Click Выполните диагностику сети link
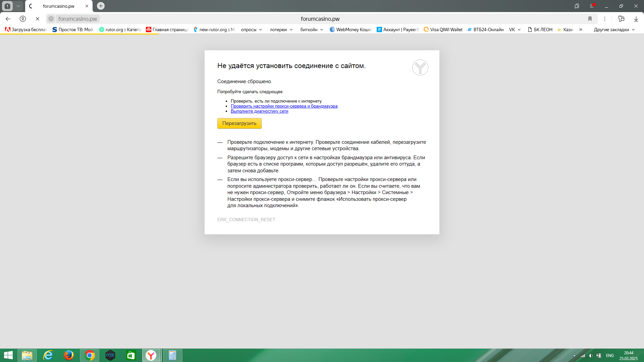The image size is (644, 362). click(x=259, y=111)
